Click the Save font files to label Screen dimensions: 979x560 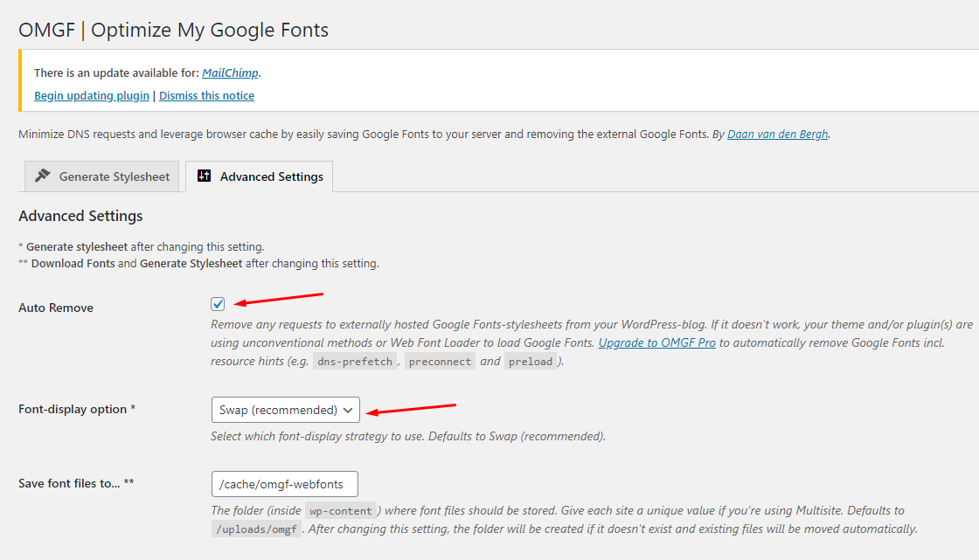coord(76,483)
